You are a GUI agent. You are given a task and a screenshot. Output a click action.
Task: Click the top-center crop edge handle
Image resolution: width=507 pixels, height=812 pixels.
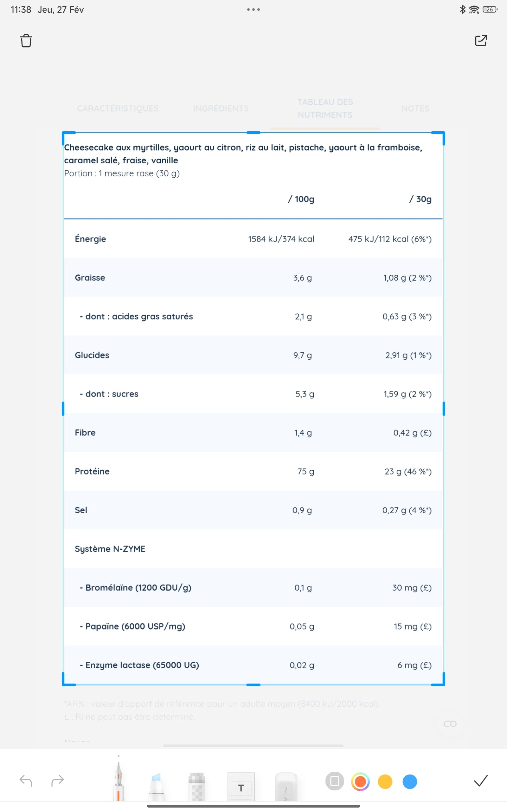pos(253,133)
